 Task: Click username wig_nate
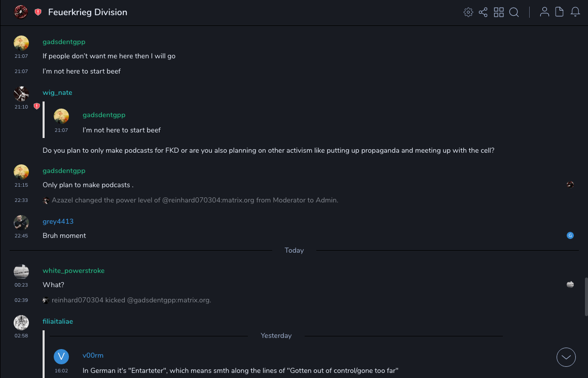point(57,93)
